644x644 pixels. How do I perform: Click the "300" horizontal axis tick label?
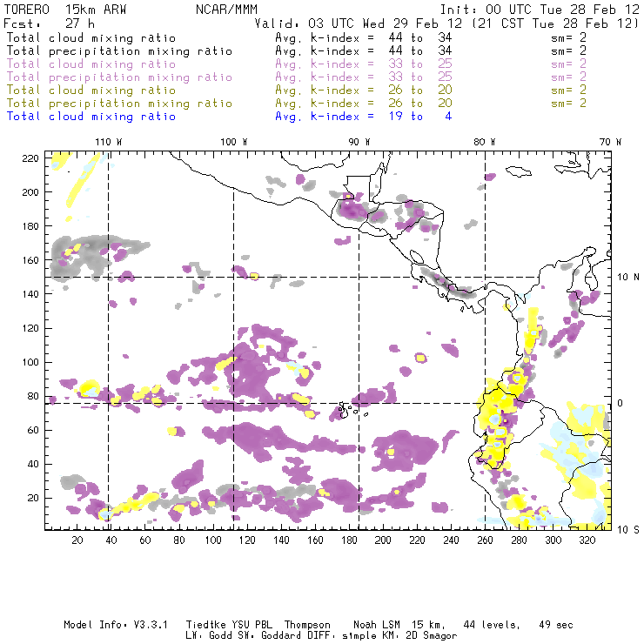553,540
